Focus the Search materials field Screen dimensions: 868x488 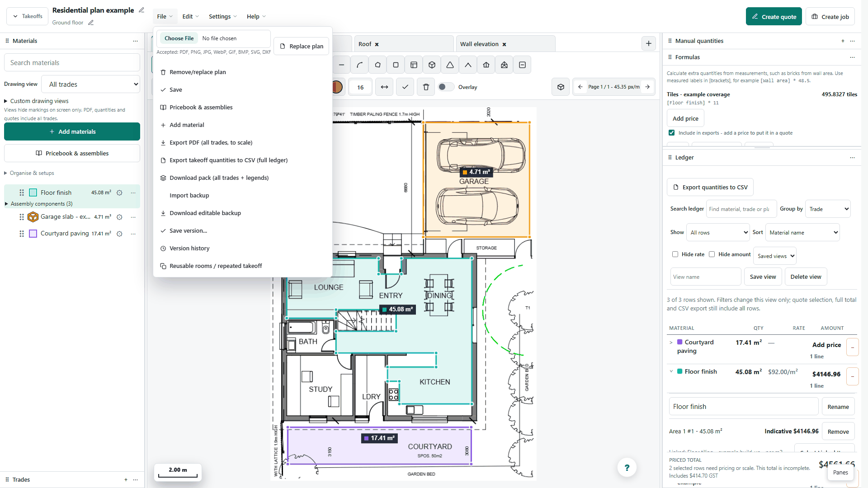pyautogui.click(x=72, y=63)
